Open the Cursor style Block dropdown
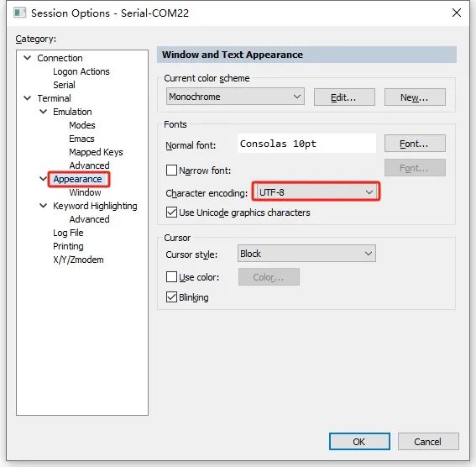The width and height of the screenshot is (476, 467). (306, 253)
